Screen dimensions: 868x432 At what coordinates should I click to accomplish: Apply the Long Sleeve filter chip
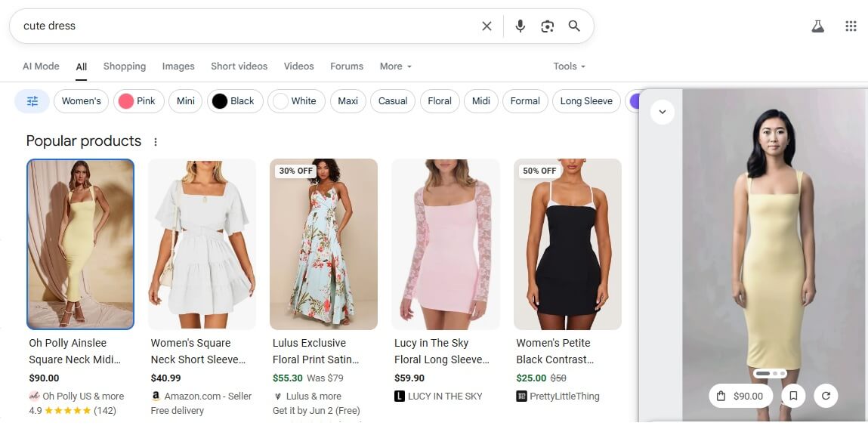(586, 101)
